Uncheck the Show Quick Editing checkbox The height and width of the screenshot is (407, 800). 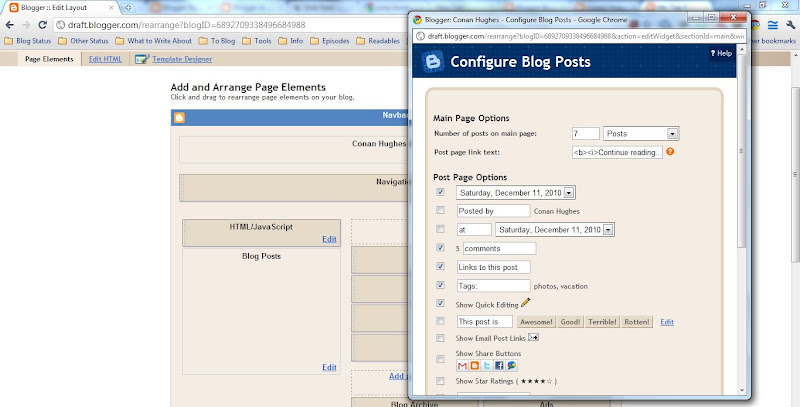tap(440, 303)
